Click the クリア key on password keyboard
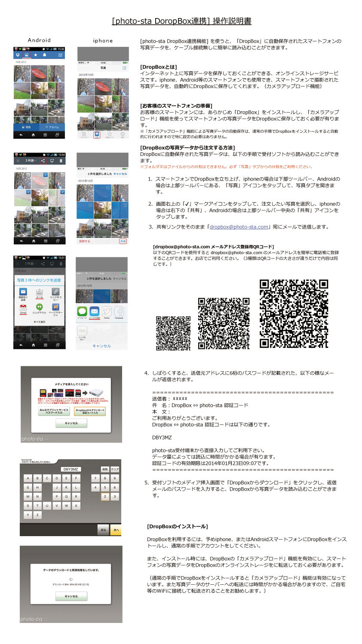 [x=115, y=469]
